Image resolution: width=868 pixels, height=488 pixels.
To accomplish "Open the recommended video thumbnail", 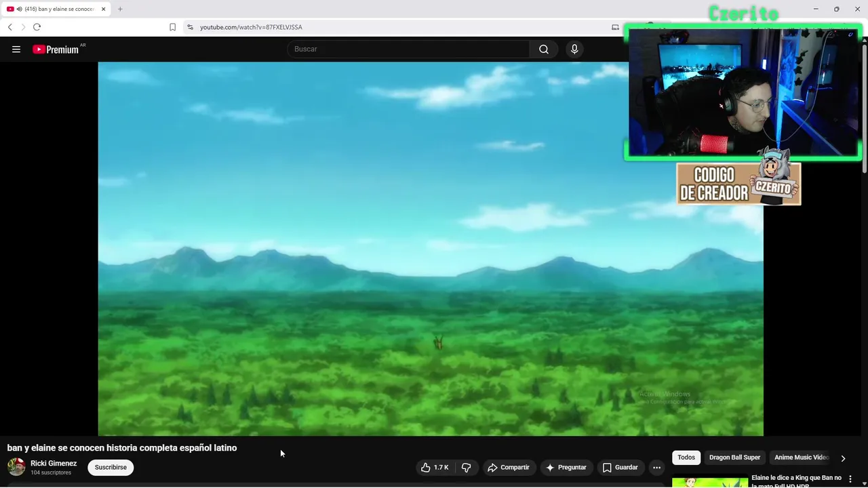I will point(710,482).
